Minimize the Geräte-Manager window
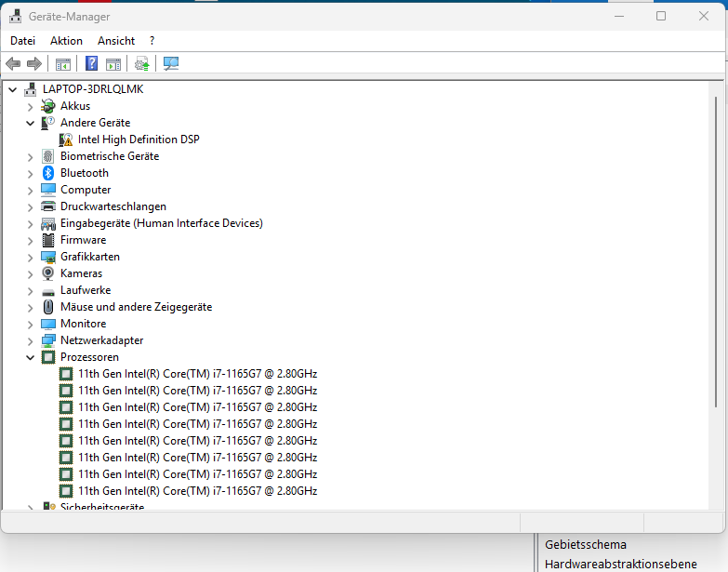Screen dimensions: 728x572 pos(619,16)
